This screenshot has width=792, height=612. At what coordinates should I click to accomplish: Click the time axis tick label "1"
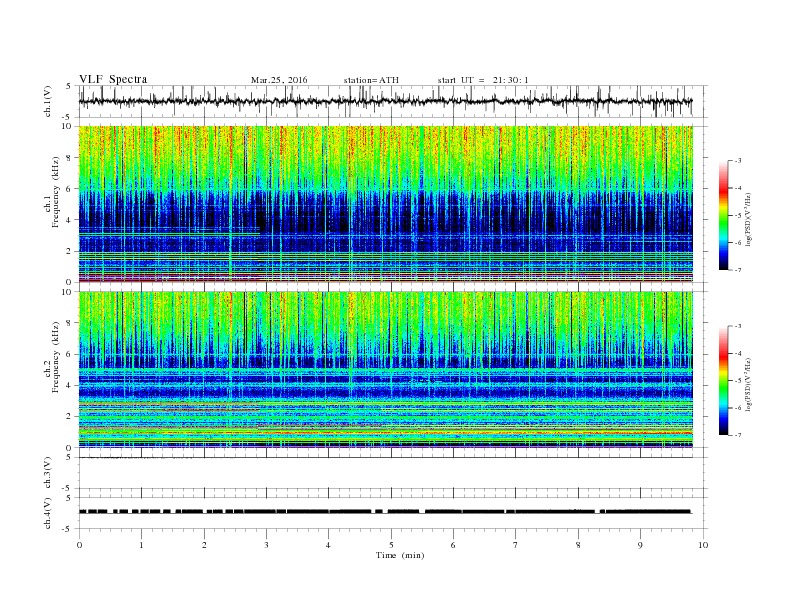[141, 545]
